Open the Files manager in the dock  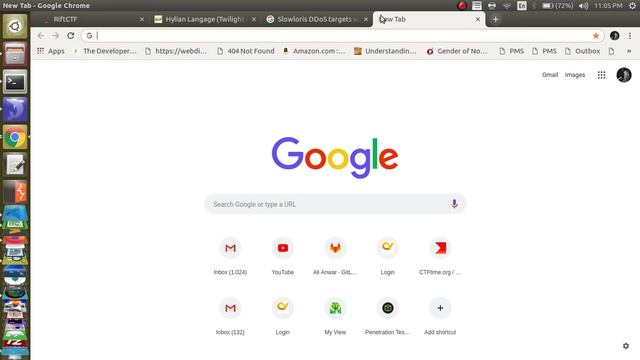click(15, 54)
